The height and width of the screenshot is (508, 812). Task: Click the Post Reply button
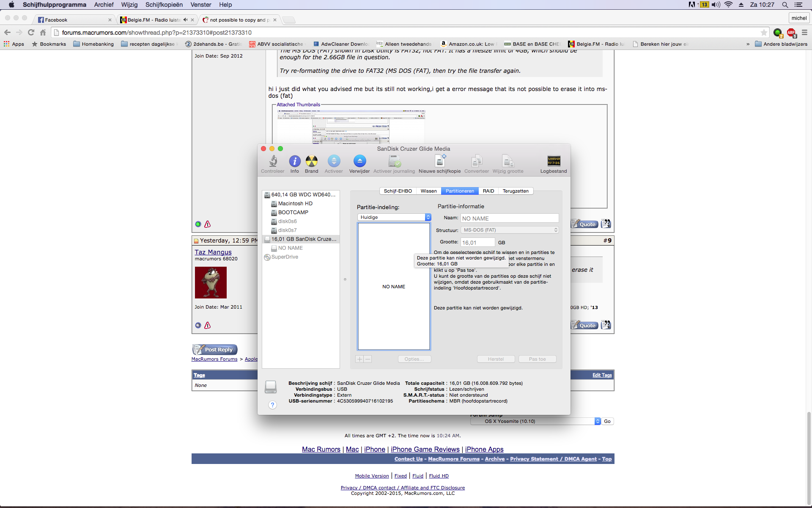(215, 349)
